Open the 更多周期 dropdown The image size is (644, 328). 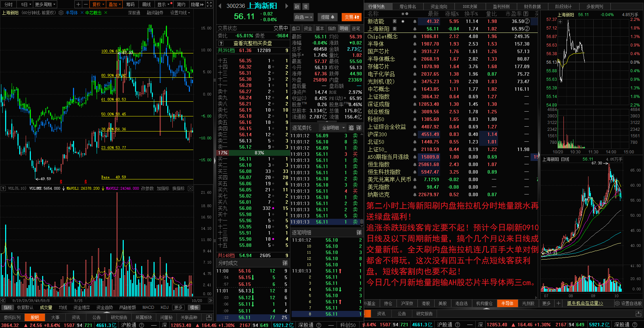45,4
